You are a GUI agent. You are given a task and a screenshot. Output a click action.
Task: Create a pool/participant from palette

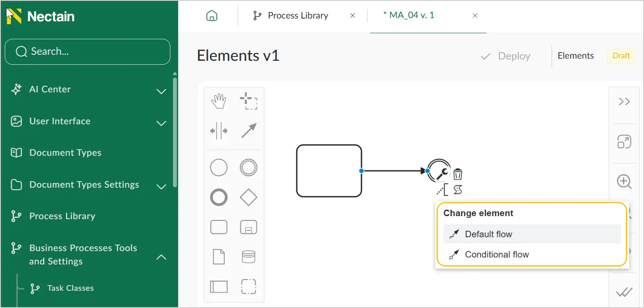click(x=219, y=286)
